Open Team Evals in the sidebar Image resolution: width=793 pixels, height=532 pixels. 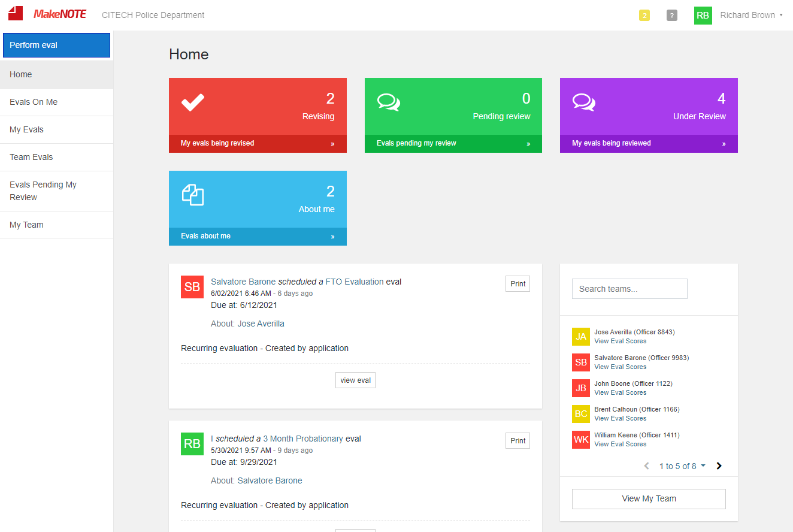56,158
